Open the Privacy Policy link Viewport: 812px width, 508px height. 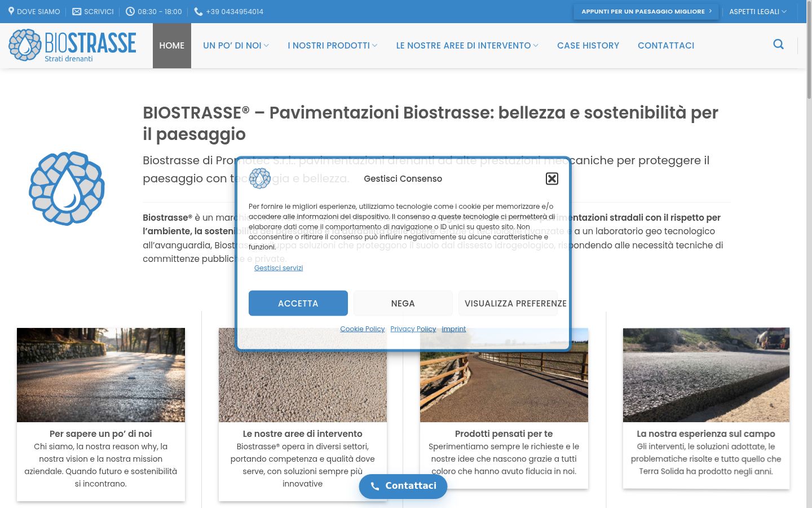point(413,329)
